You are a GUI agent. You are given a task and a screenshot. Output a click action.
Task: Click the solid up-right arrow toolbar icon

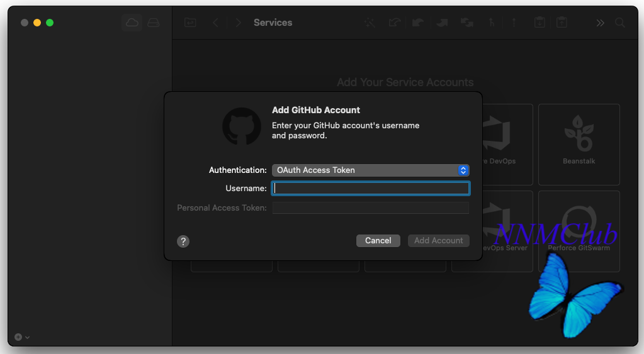coord(442,23)
